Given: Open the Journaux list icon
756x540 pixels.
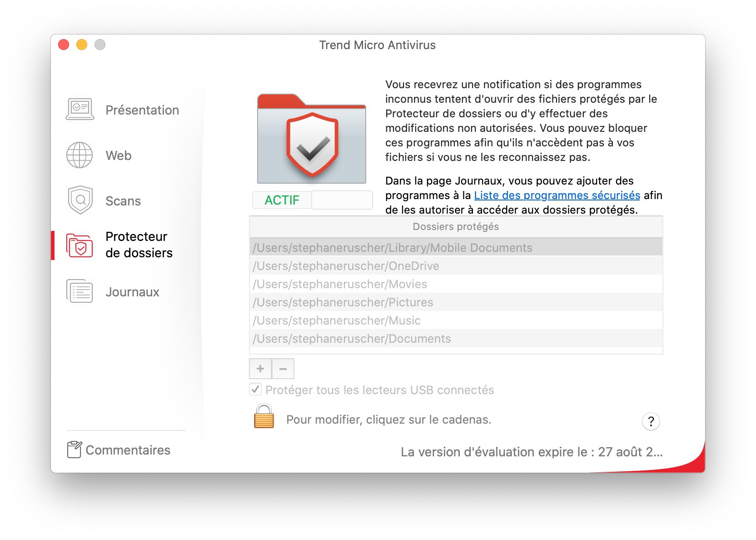Looking at the screenshot, I should pyautogui.click(x=80, y=291).
